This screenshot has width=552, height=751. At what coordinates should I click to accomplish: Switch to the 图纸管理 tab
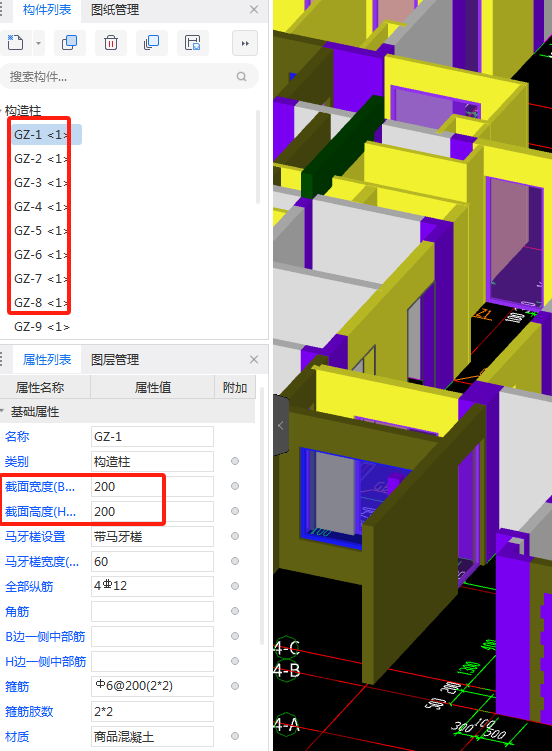point(115,10)
